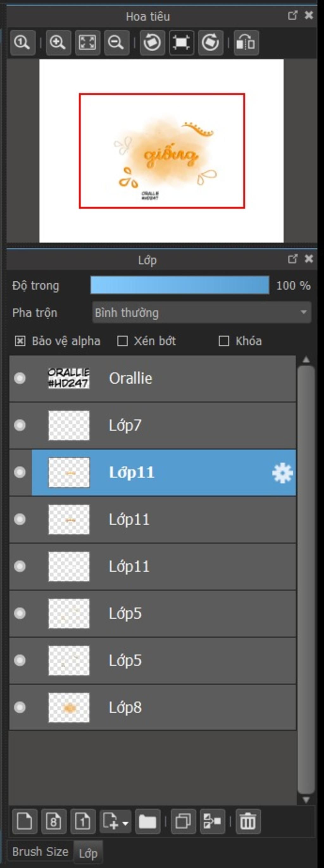Image resolution: width=324 pixels, height=868 pixels.
Task: Open the Pha trộn blend mode dropdown
Action: point(202,313)
